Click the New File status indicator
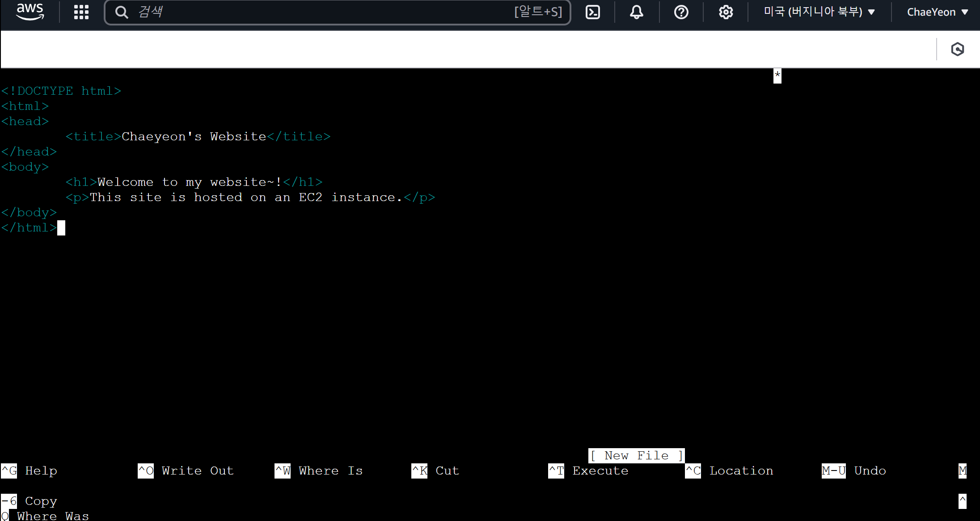This screenshot has height=521, width=980. [x=636, y=455]
